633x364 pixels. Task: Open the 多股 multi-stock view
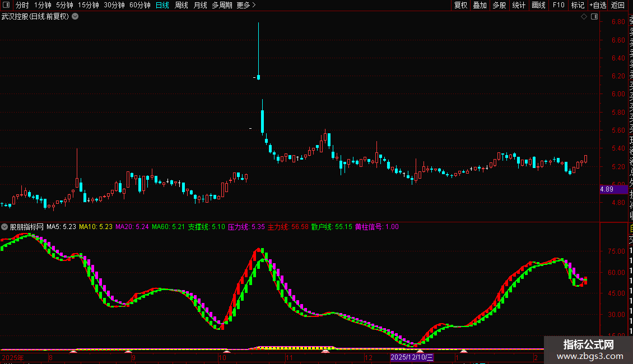pyautogui.click(x=499, y=5)
